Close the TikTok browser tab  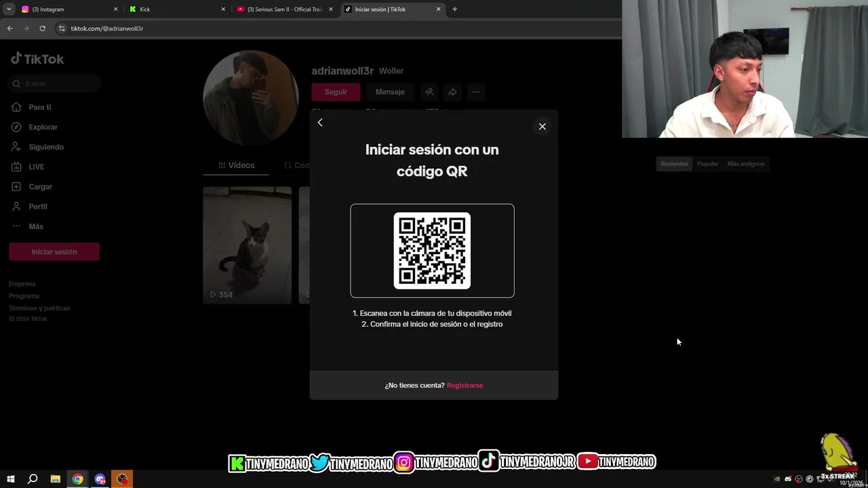(438, 9)
